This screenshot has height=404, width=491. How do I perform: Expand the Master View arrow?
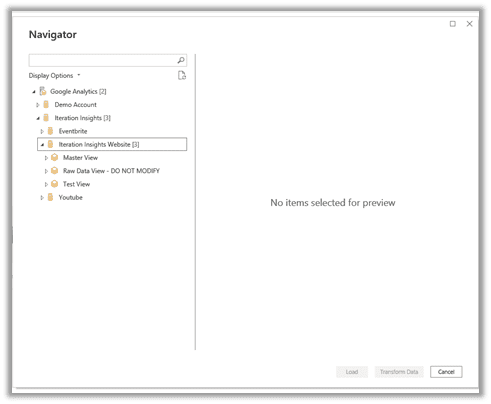(x=46, y=158)
